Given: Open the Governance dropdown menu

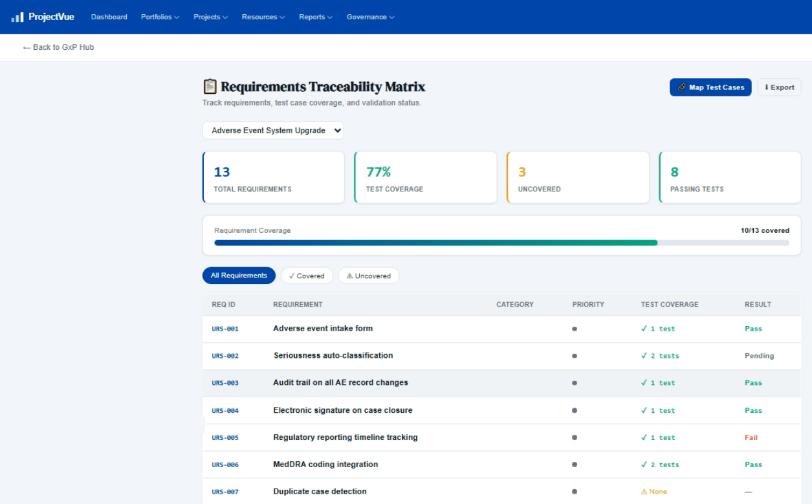Looking at the screenshot, I should 371,17.
